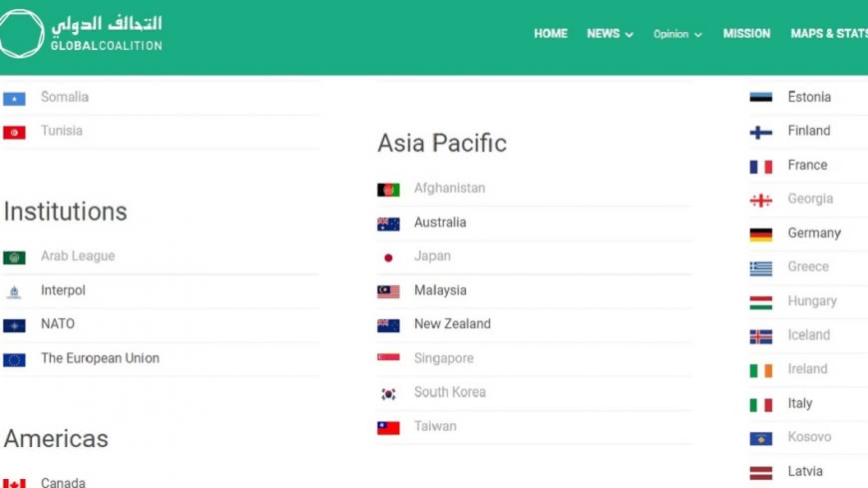
Task: Expand the NEWS dropdown chevron
Action: point(630,34)
